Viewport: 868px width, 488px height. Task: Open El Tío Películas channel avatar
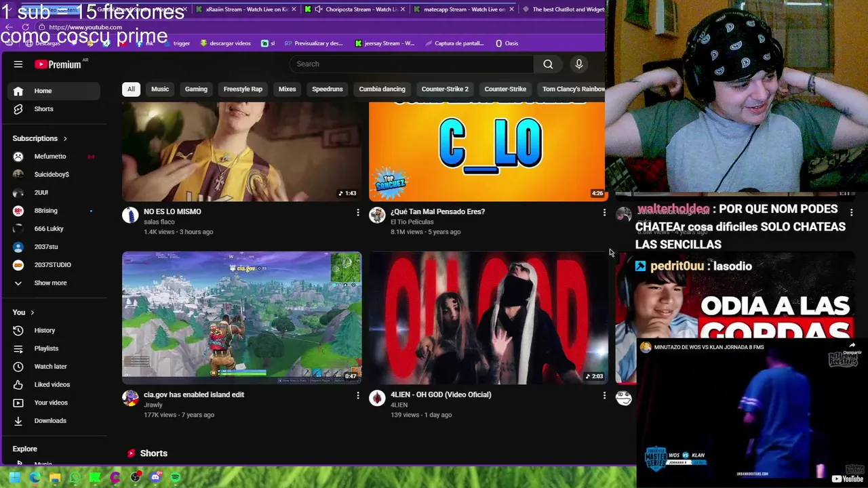[377, 216]
